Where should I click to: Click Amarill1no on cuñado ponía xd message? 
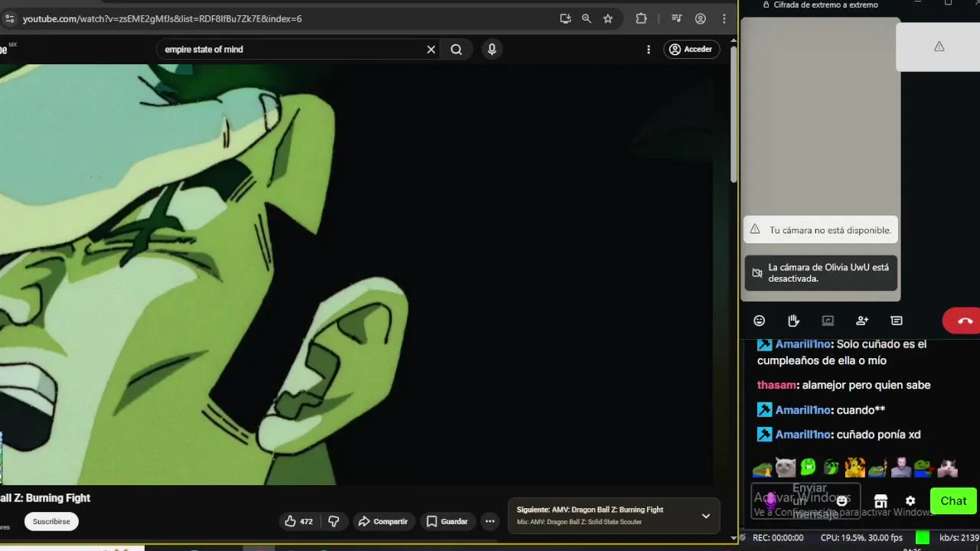[x=803, y=434]
